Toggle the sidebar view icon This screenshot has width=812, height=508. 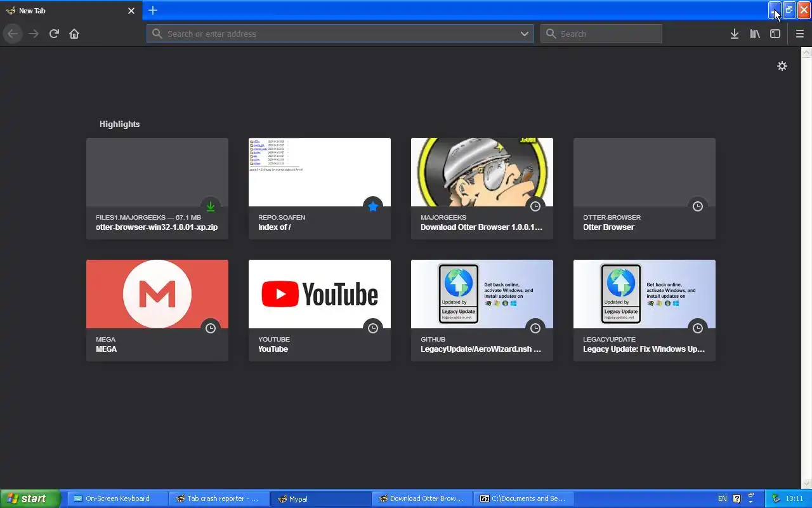coord(775,34)
